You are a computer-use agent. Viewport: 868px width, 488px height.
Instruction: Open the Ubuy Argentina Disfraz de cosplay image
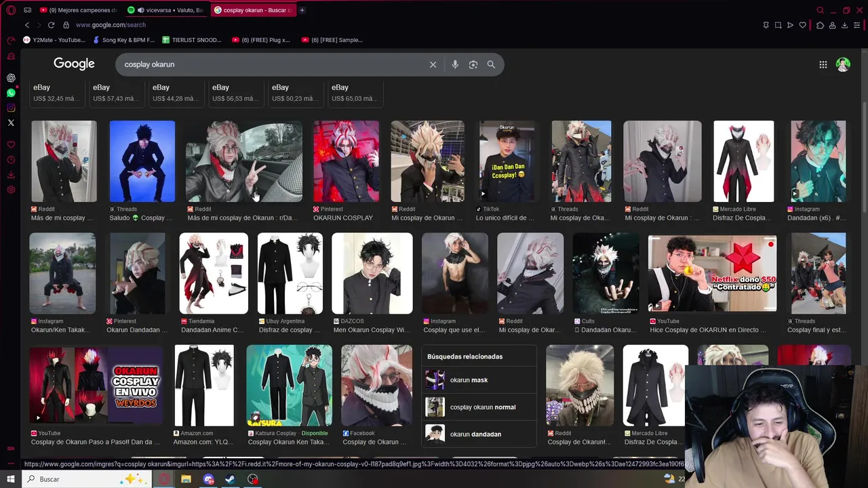[x=290, y=273]
